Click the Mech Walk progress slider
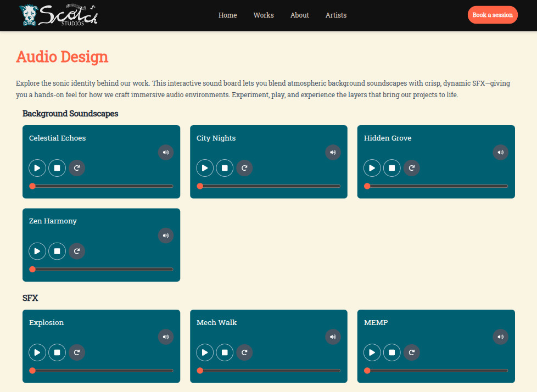 pyautogui.click(x=269, y=371)
